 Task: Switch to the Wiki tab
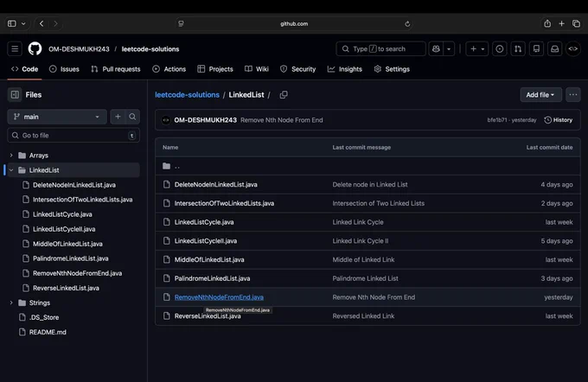pos(257,69)
